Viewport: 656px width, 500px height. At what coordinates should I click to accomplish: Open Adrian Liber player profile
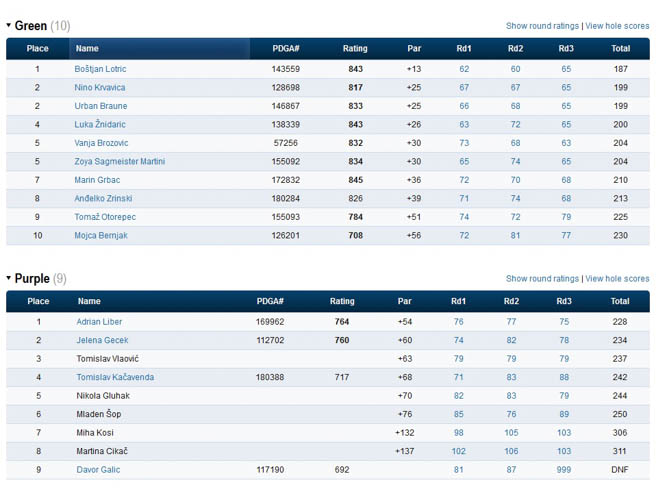[x=99, y=322]
